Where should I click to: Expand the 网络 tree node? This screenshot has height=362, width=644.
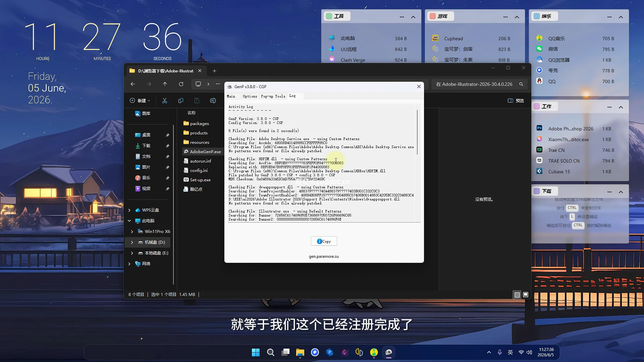point(129,264)
